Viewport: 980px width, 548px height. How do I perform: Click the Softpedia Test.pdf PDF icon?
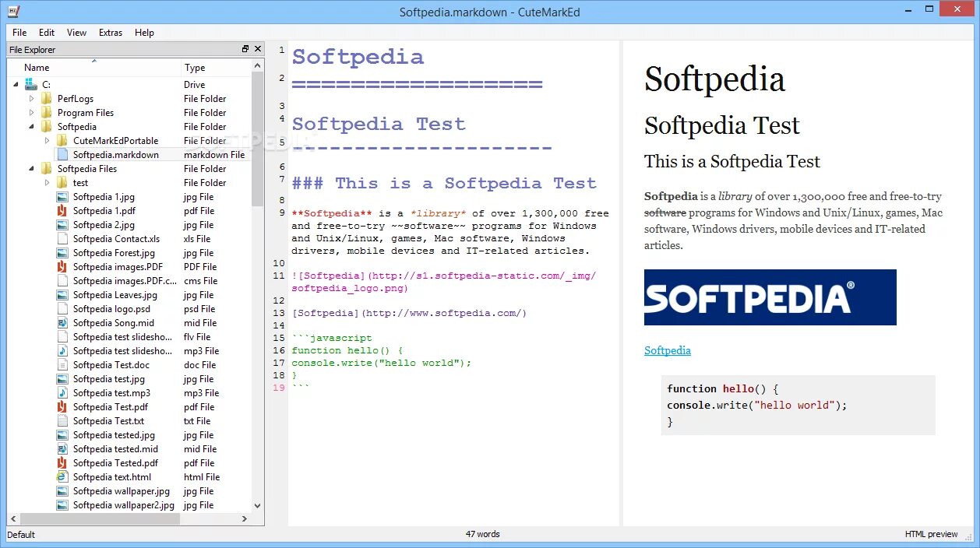click(62, 407)
